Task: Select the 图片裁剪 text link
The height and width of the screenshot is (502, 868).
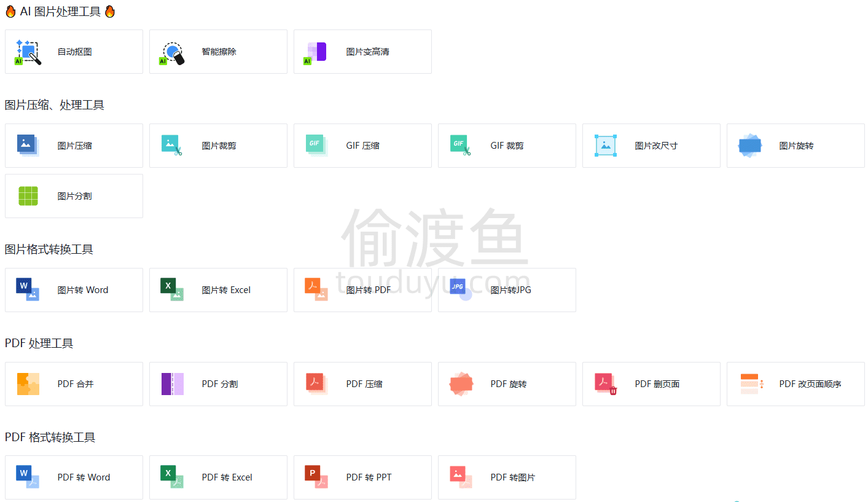Action: click(219, 146)
